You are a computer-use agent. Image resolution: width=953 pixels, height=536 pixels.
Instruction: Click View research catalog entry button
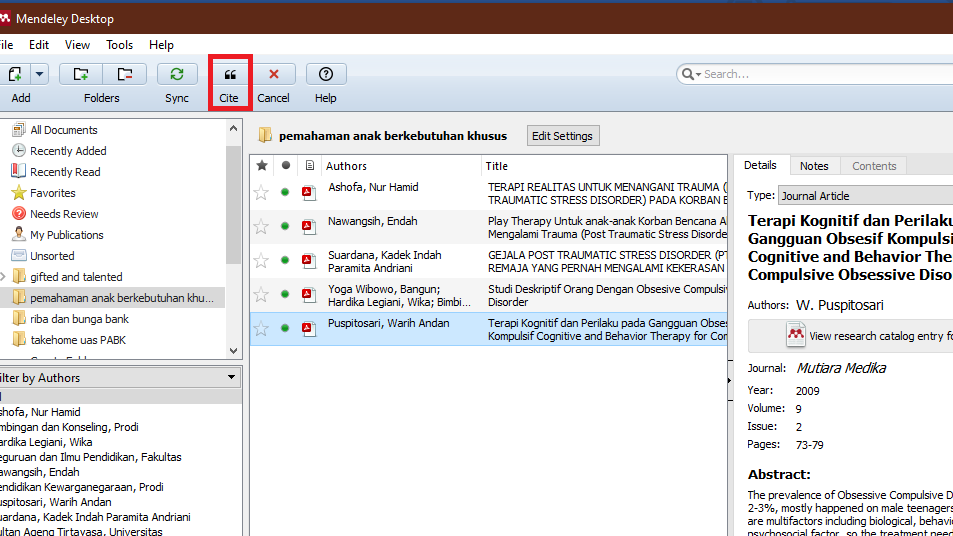coord(851,335)
